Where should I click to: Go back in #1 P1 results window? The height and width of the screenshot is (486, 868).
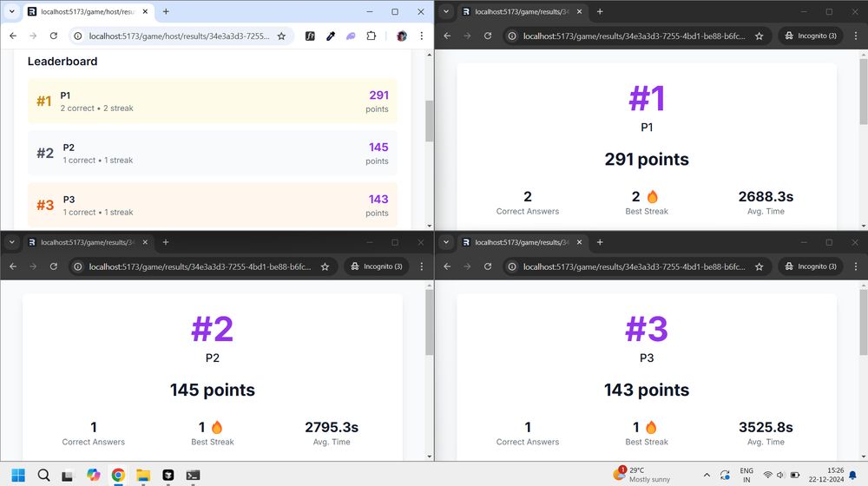(447, 36)
